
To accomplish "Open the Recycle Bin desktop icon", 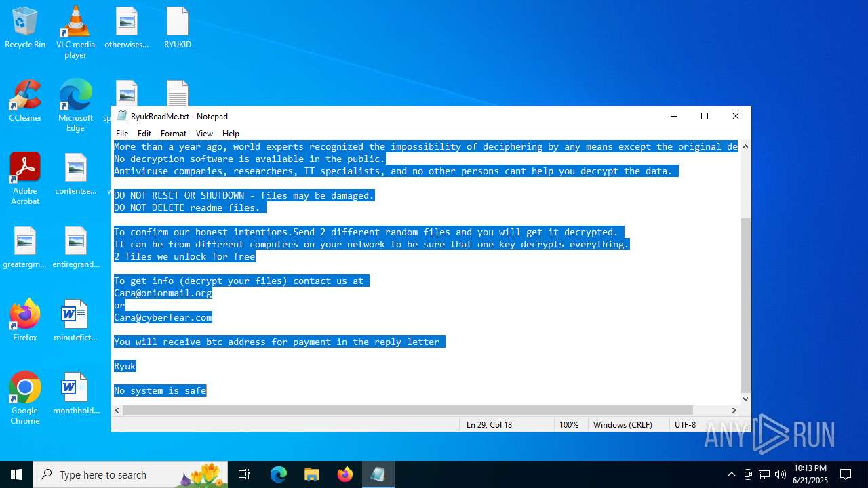I will [25, 28].
